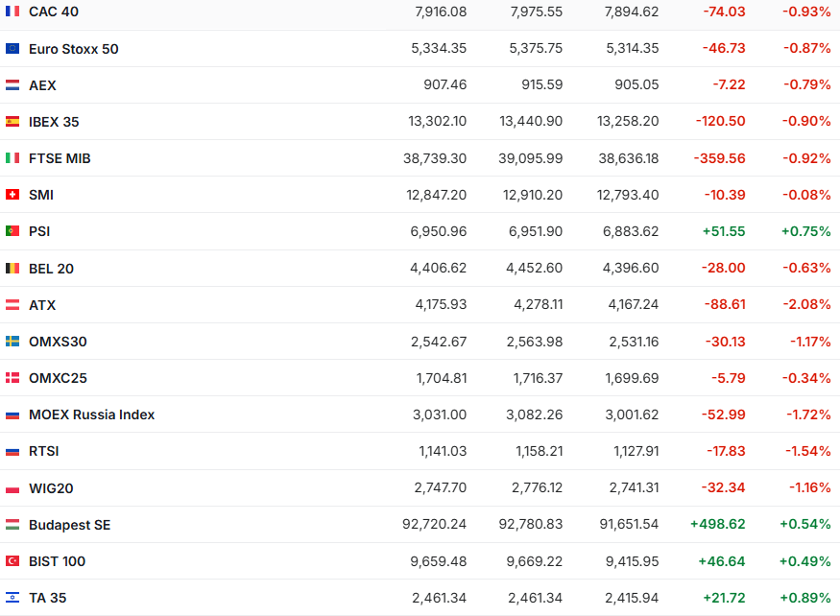Click the France flag icon beside CAC 40
Screen dimensions: 840x616
click(12, 12)
